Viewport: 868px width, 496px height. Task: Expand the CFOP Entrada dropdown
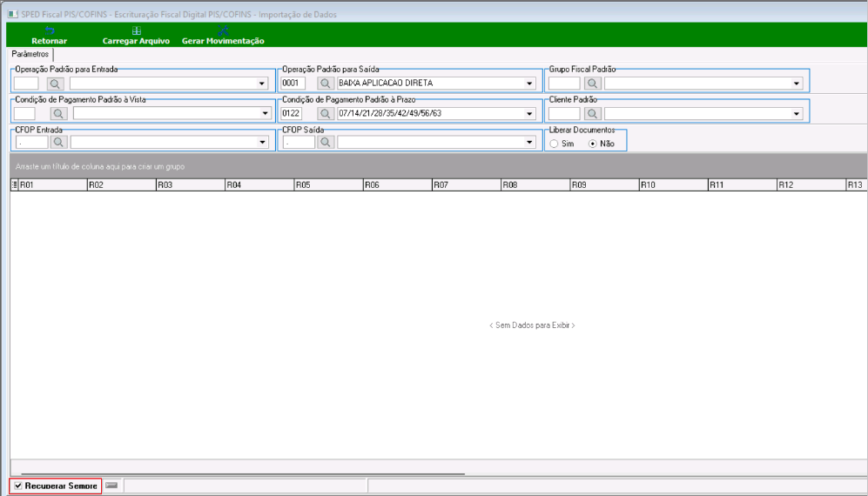tap(263, 142)
